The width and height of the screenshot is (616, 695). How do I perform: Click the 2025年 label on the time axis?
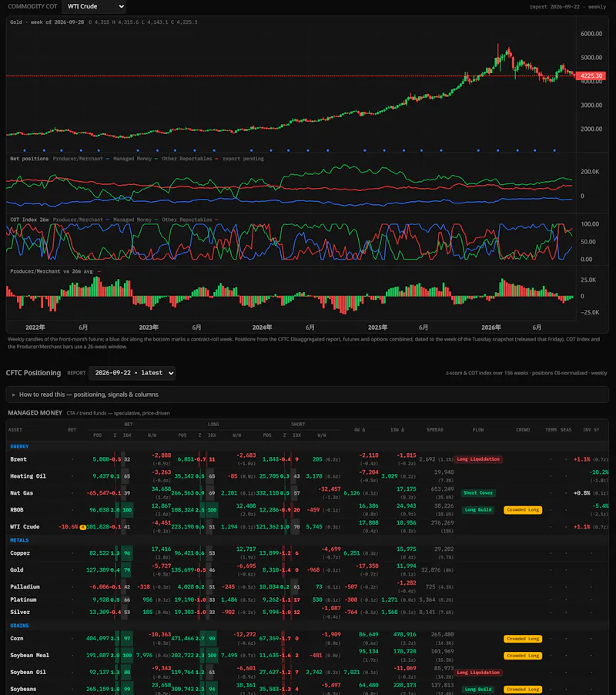(x=377, y=327)
